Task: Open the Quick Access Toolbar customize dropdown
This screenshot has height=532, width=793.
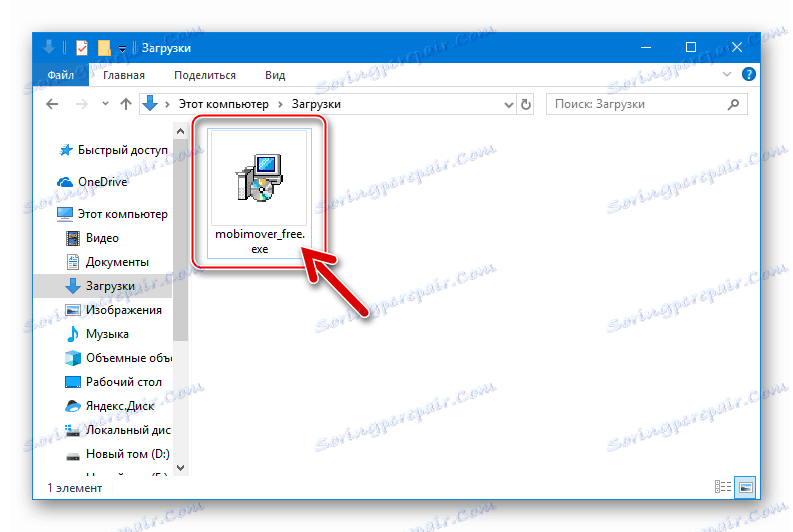Action: pyautogui.click(x=122, y=49)
